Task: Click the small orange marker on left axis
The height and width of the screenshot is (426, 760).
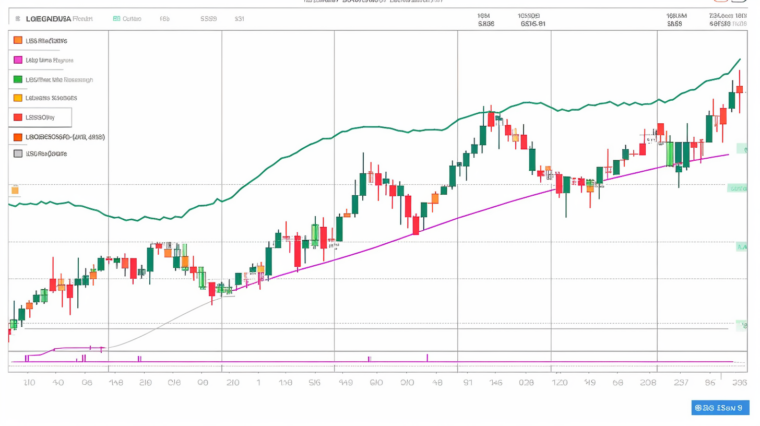Action: (14, 189)
